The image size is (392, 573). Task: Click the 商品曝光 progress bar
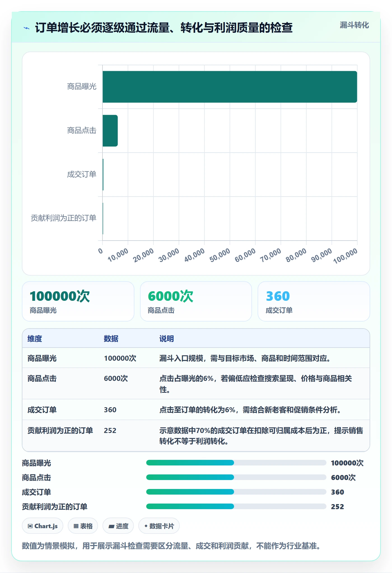tap(236, 463)
